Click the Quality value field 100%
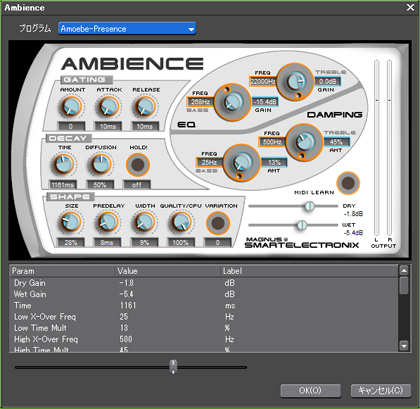The height and width of the screenshot is (409, 420). tap(181, 242)
